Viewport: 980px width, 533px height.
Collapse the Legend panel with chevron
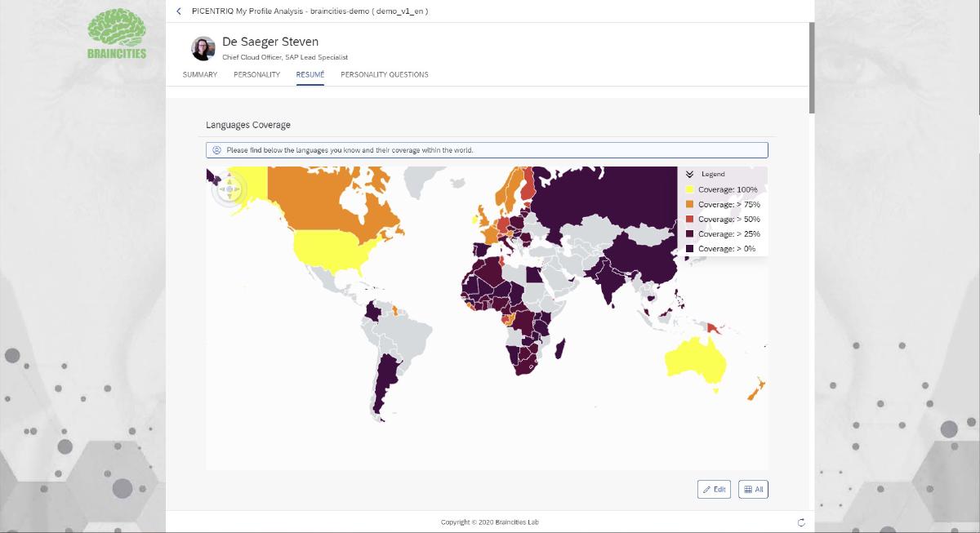coord(689,174)
